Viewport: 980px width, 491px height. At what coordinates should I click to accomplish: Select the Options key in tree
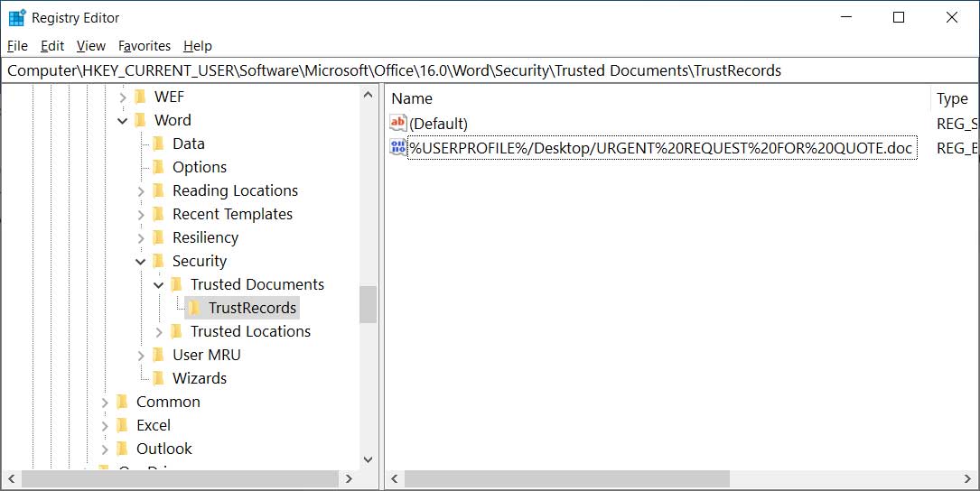pos(199,167)
